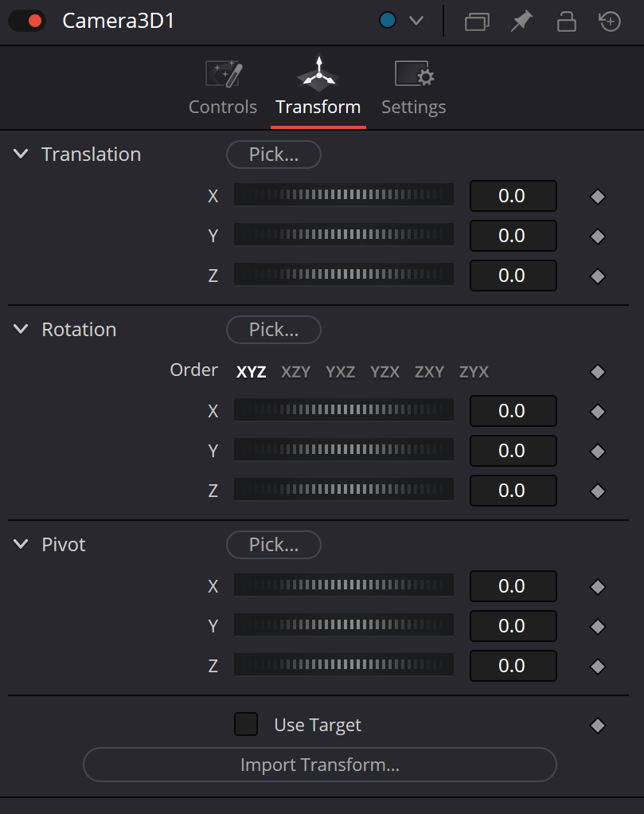Reset the node with the reset icon
644x814 pixels.
pos(610,22)
